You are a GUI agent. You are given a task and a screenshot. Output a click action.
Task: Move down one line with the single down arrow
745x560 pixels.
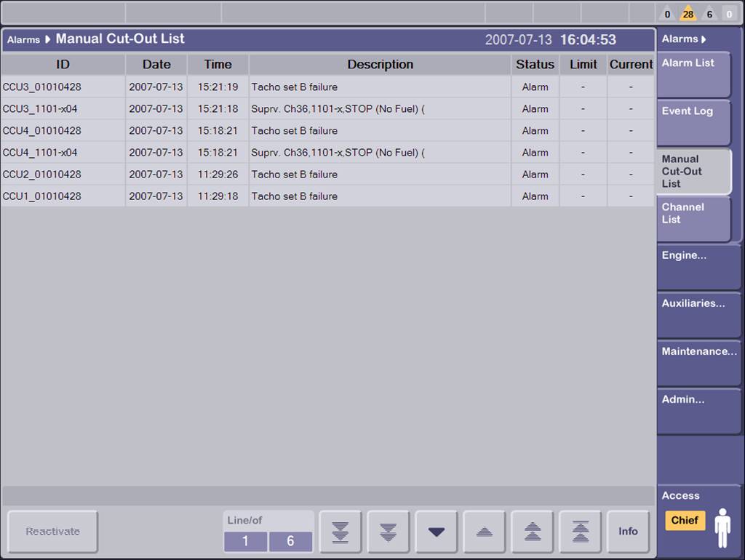pyautogui.click(x=437, y=532)
